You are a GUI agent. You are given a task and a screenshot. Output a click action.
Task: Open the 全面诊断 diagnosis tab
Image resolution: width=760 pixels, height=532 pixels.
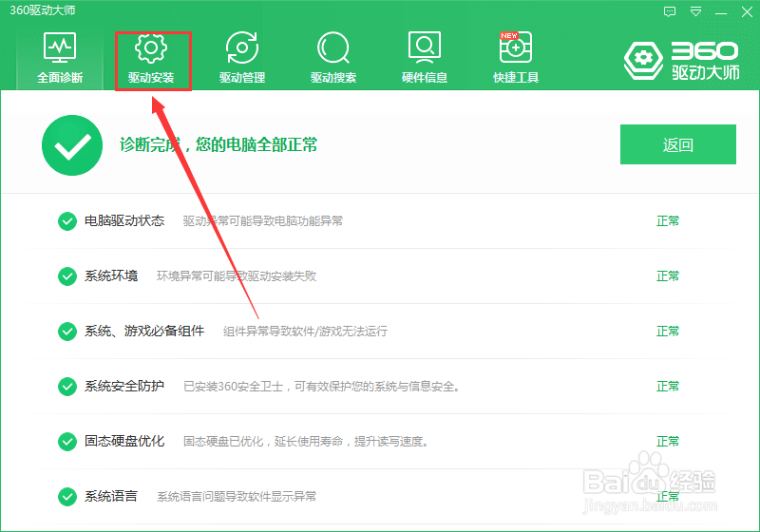click(60, 58)
